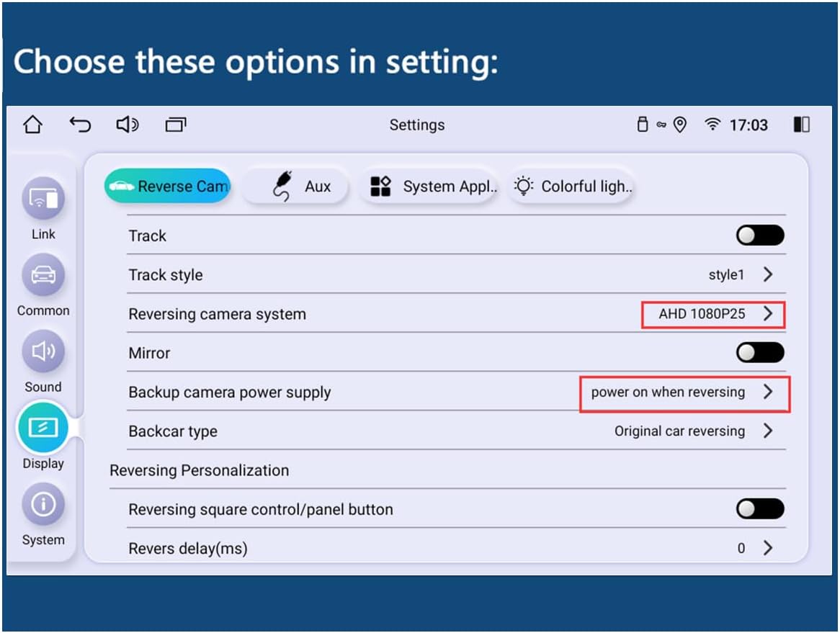
Task: Click the 17:03 clock
Action: [x=749, y=125]
